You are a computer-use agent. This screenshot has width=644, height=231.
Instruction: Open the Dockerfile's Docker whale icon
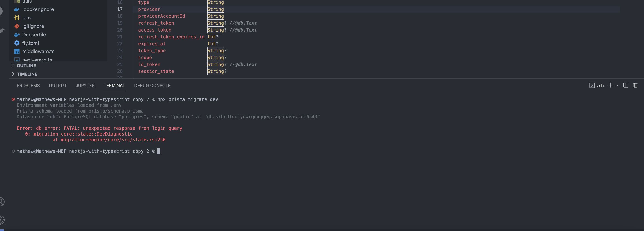[x=17, y=35]
